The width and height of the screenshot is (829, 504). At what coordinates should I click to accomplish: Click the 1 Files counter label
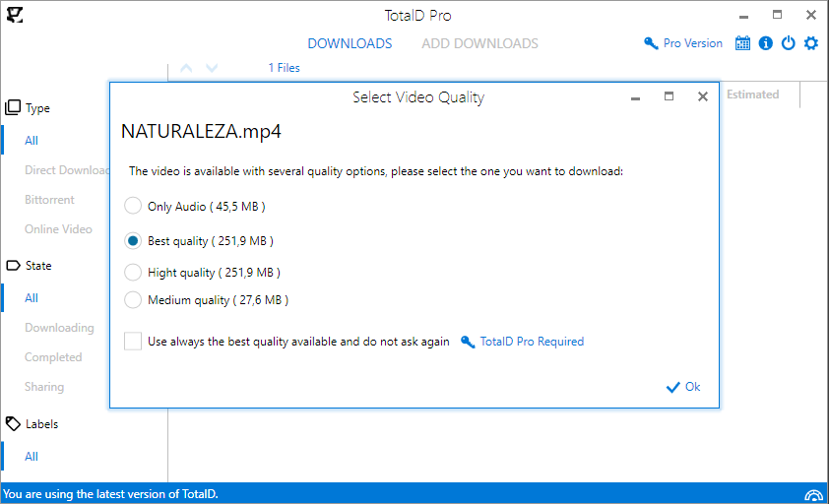click(x=284, y=68)
